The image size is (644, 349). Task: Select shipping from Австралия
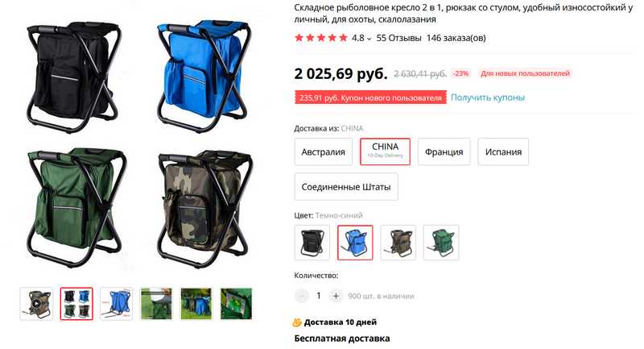324,152
